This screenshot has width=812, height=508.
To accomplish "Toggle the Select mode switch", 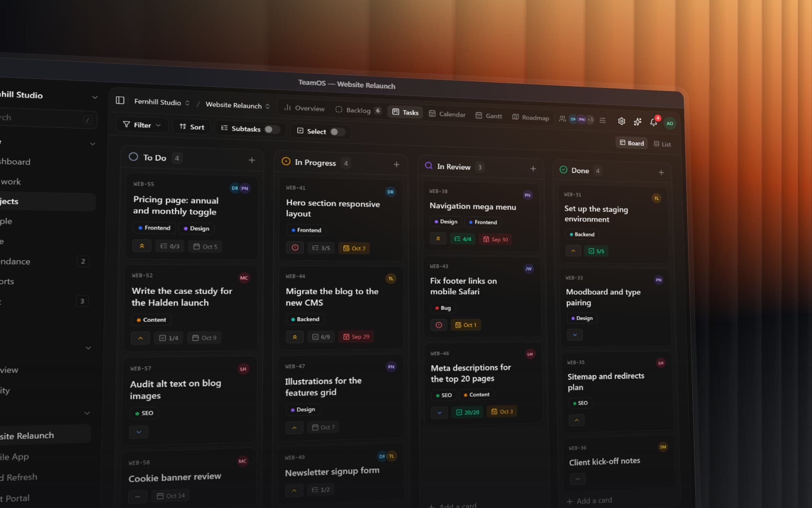I will point(337,132).
